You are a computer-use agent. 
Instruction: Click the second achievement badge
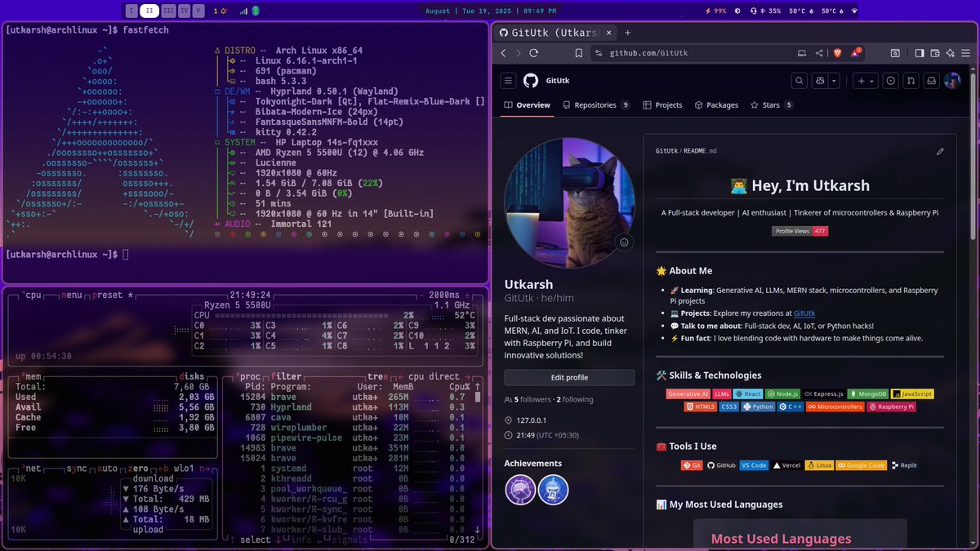click(553, 490)
